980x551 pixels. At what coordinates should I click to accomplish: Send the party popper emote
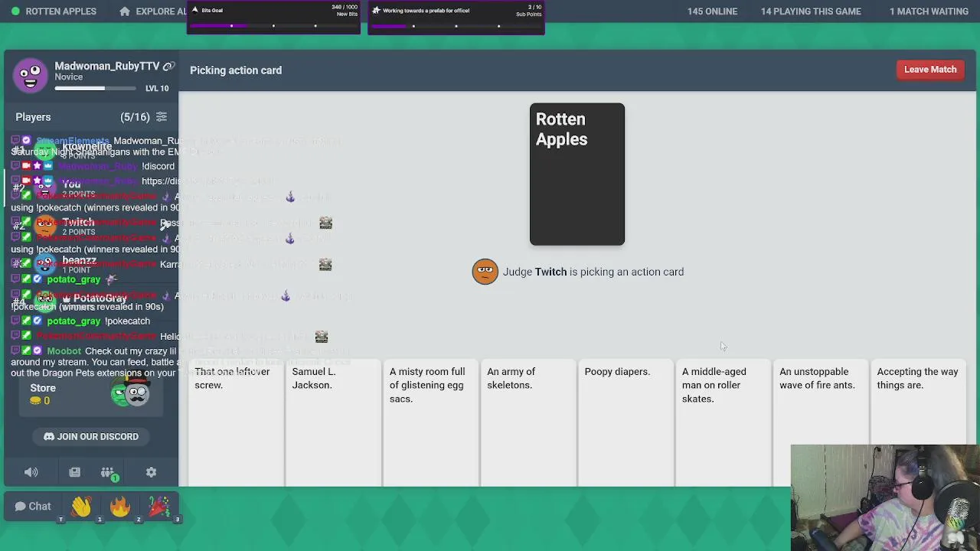pos(159,507)
